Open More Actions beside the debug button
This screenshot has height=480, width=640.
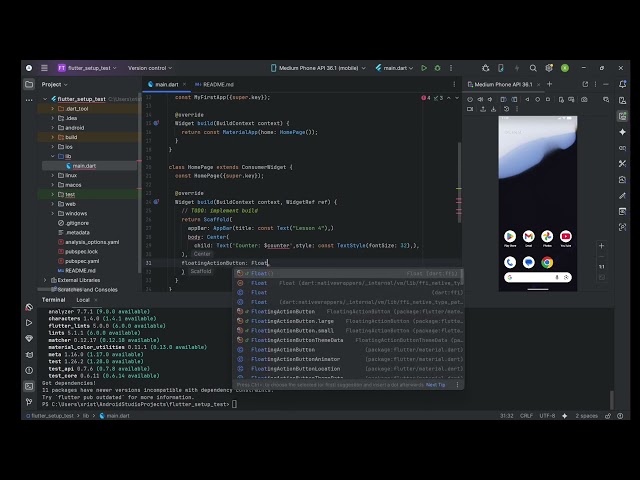click(x=451, y=68)
